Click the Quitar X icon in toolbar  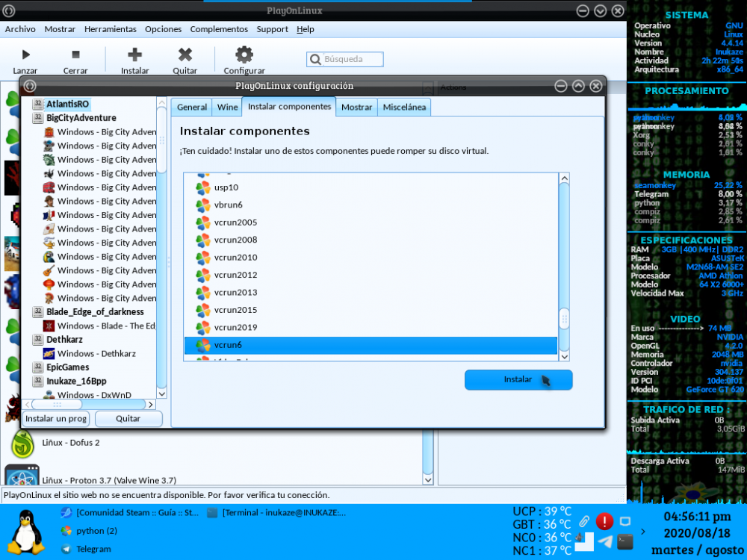(x=185, y=55)
